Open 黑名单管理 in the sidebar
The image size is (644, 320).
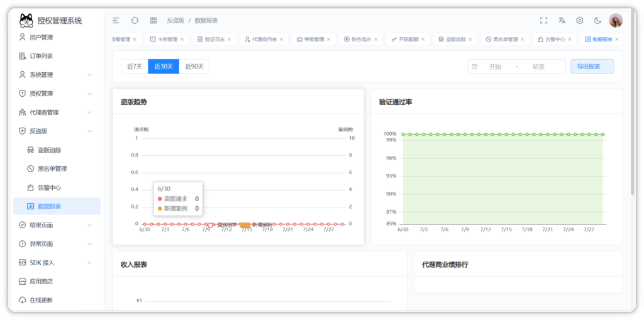(57, 169)
